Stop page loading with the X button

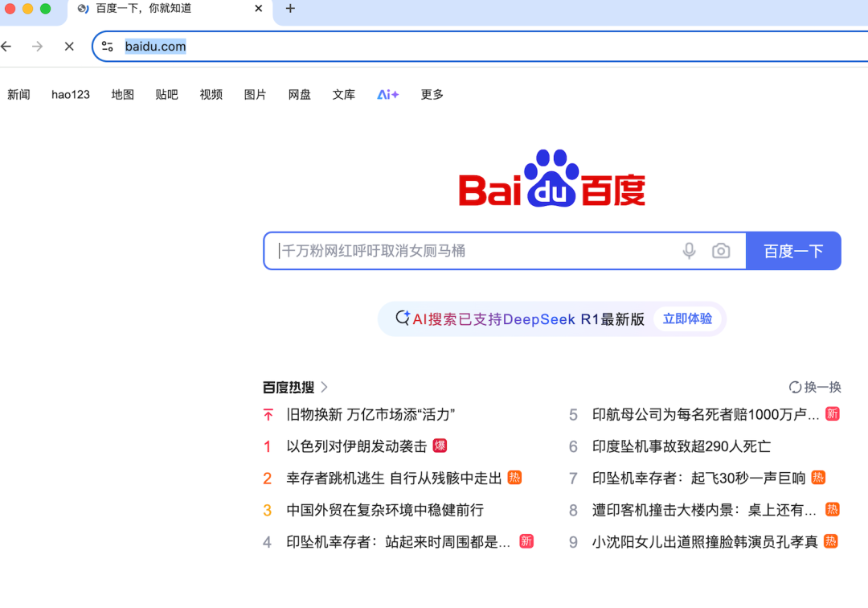point(69,47)
